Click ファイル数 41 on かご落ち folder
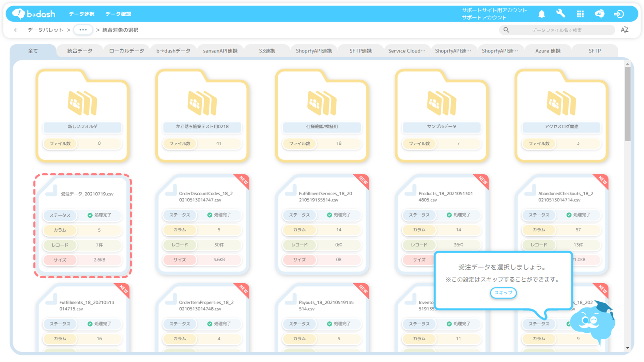The height and width of the screenshot is (362, 644). click(x=202, y=143)
